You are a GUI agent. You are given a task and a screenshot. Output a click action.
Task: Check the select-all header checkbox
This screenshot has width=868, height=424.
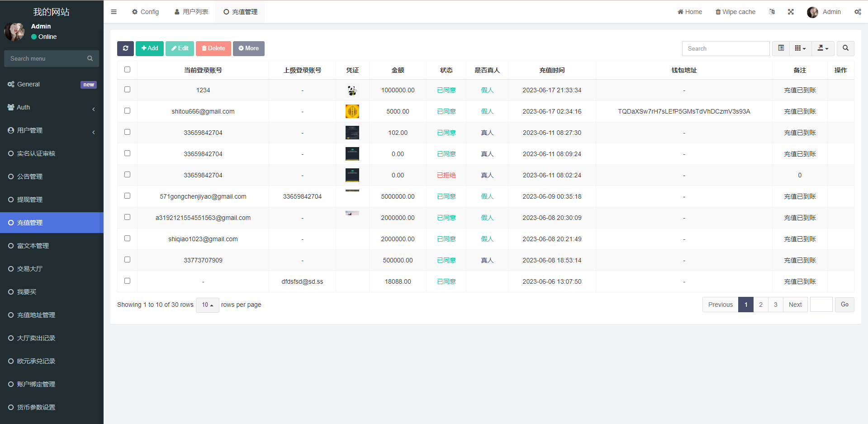[127, 70]
